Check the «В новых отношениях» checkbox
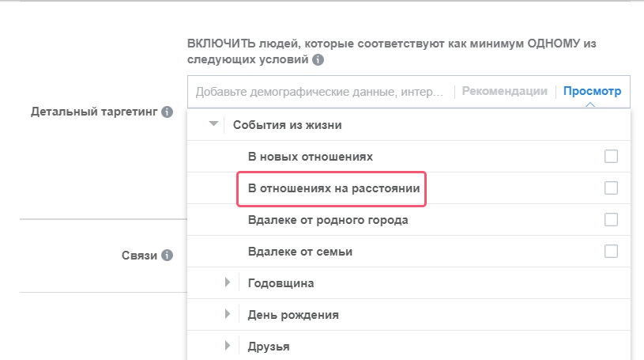The width and height of the screenshot is (644, 360). pyautogui.click(x=611, y=157)
